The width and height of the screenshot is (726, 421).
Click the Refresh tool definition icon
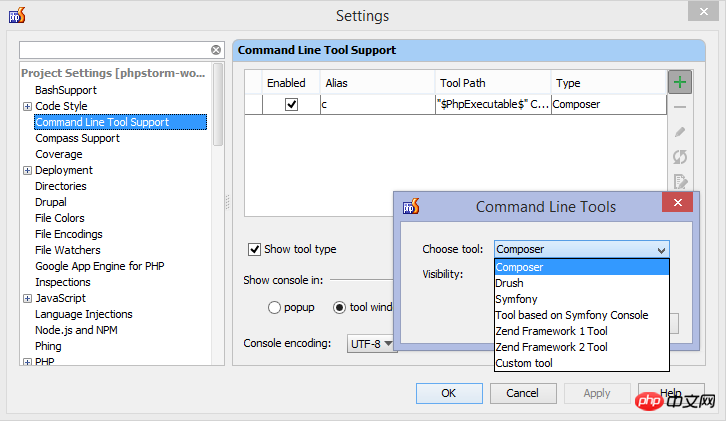coord(680,156)
